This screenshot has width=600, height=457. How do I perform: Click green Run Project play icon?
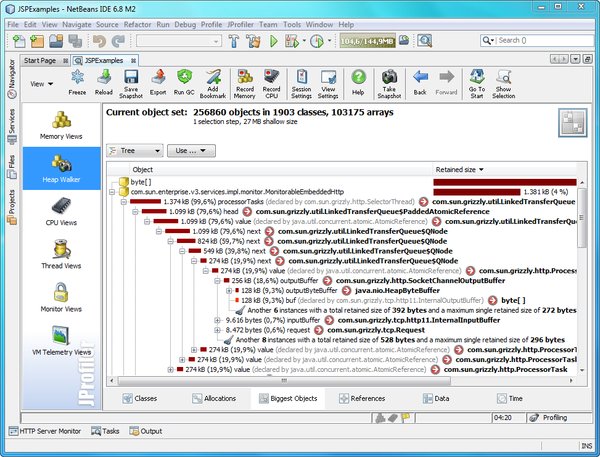(x=274, y=41)
